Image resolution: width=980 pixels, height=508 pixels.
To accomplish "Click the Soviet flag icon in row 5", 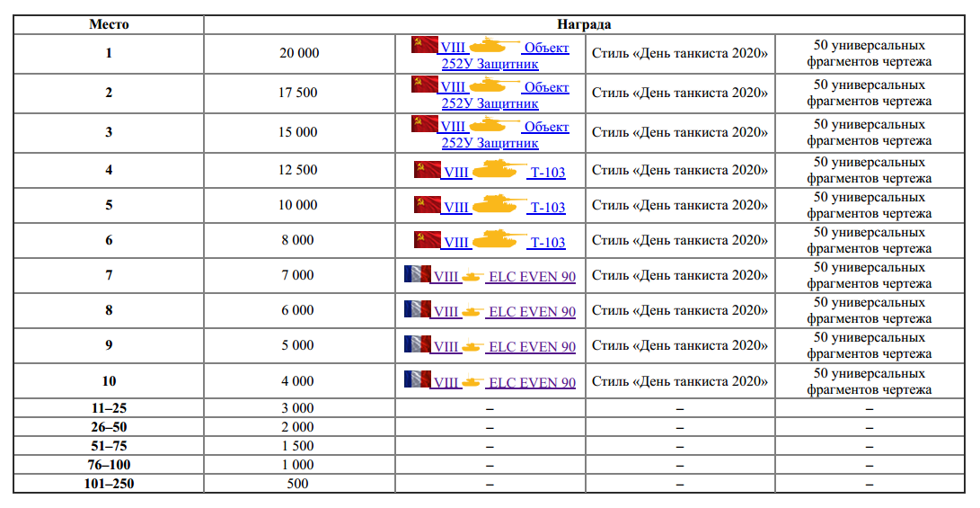I will click(x=427, y=204).
